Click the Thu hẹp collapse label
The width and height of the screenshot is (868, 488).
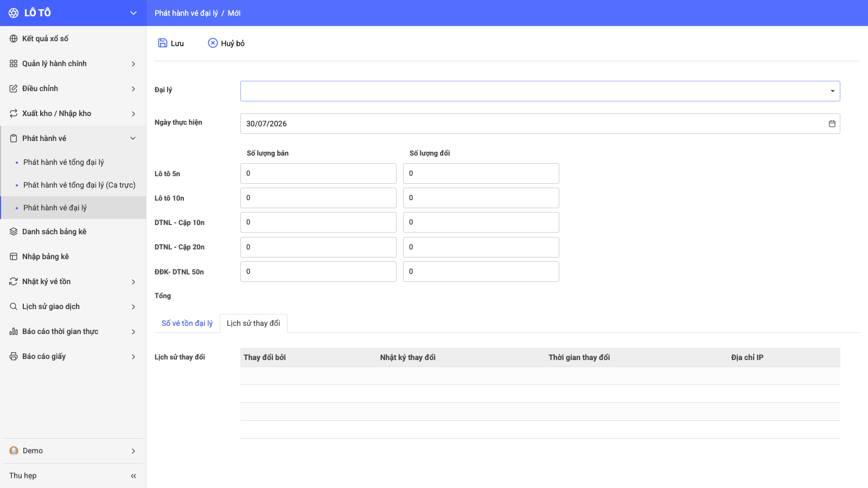point(23,476)
